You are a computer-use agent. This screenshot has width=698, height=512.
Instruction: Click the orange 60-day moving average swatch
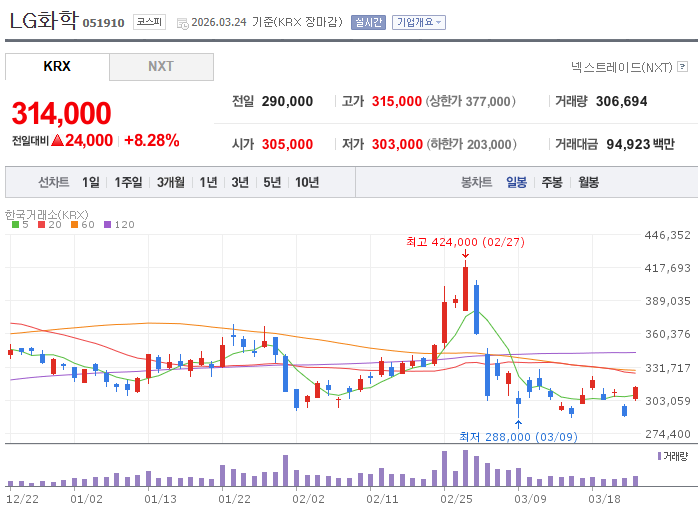click(x=74, y=225)
